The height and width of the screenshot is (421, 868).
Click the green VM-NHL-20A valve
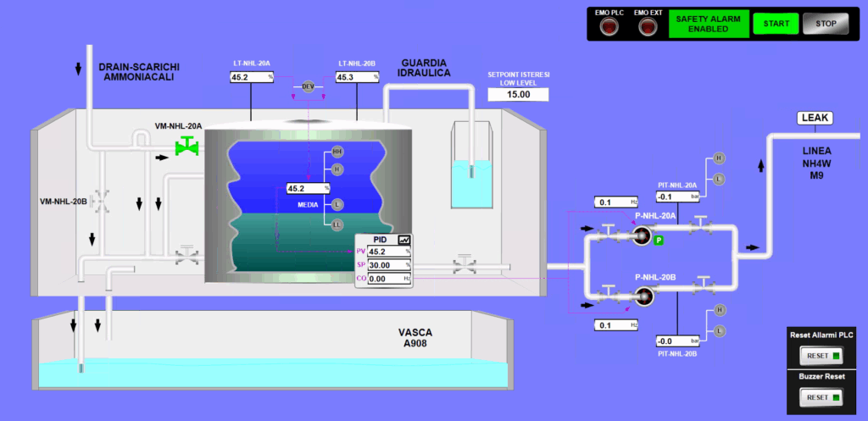(x=185, y=149)
